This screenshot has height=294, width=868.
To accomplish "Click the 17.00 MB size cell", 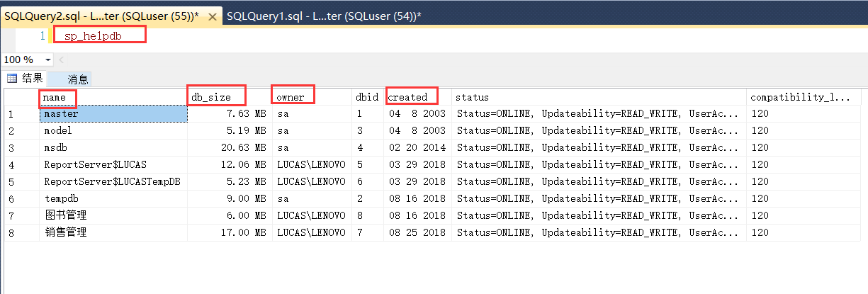I will [x=230, y=232].
